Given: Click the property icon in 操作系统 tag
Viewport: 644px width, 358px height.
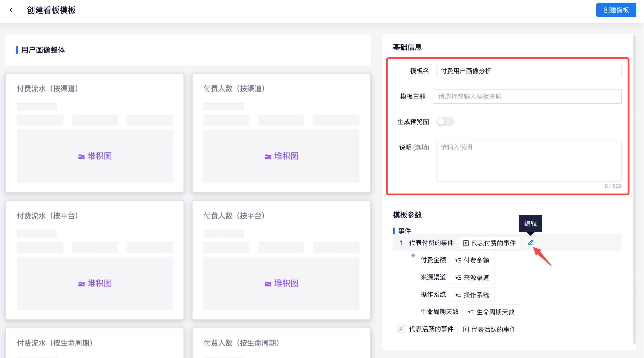Looking at the screenshot, I should click(458, 295).
